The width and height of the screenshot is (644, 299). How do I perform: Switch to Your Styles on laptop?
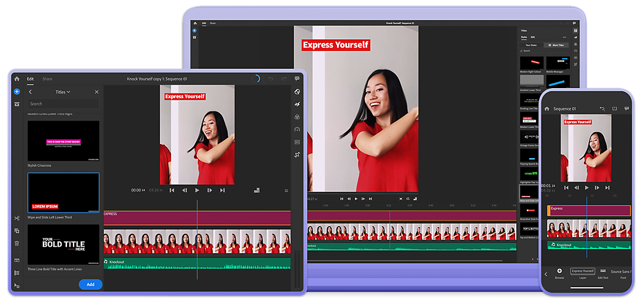click(531, 45)
